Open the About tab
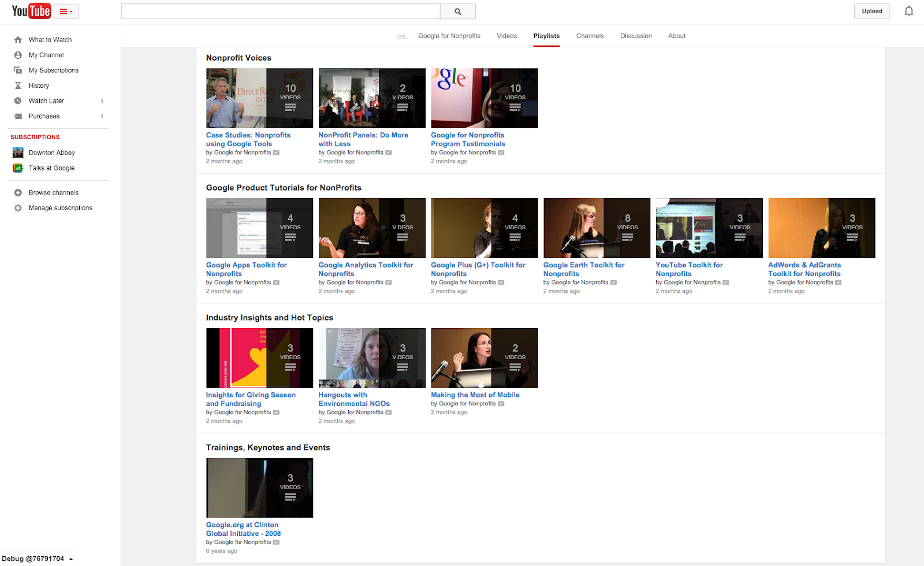Image resolution: width=924 pixels, height=566 pixels. 677,36
